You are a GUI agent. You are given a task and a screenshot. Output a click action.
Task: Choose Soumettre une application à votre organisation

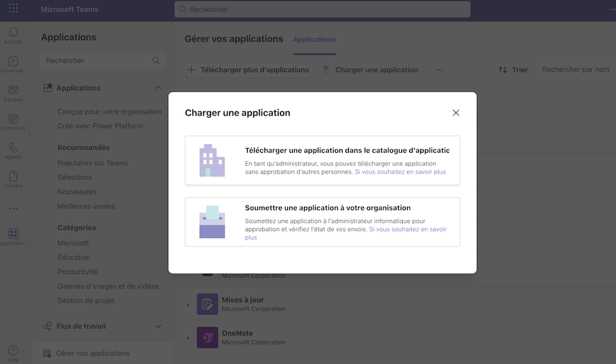(x=323, y=222)
